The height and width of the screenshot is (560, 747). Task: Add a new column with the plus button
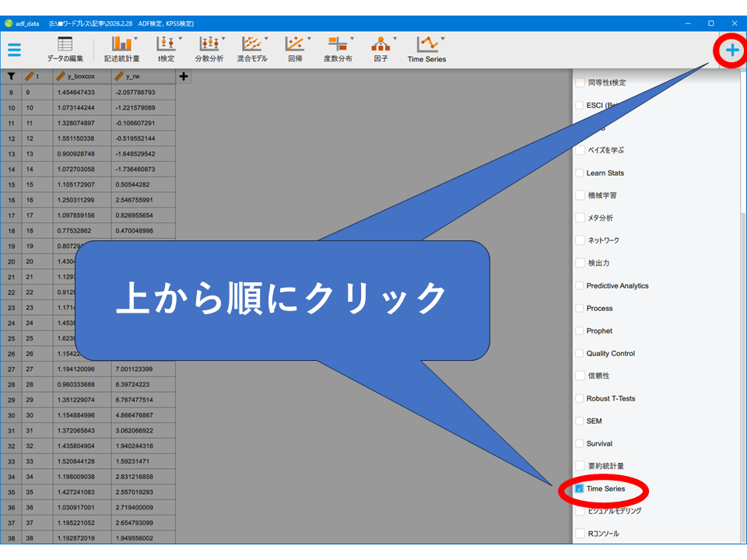coord(184,76)
